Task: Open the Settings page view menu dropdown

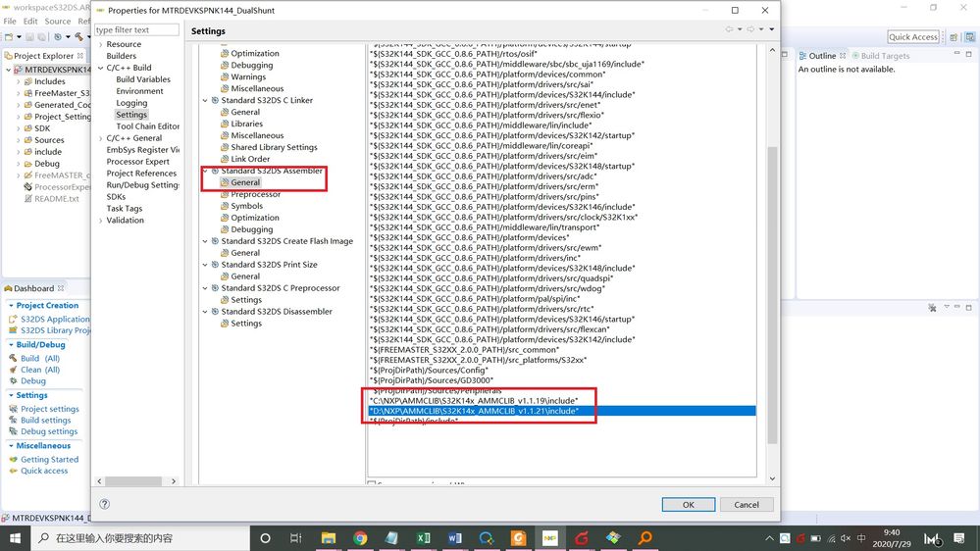Action: 772,29
